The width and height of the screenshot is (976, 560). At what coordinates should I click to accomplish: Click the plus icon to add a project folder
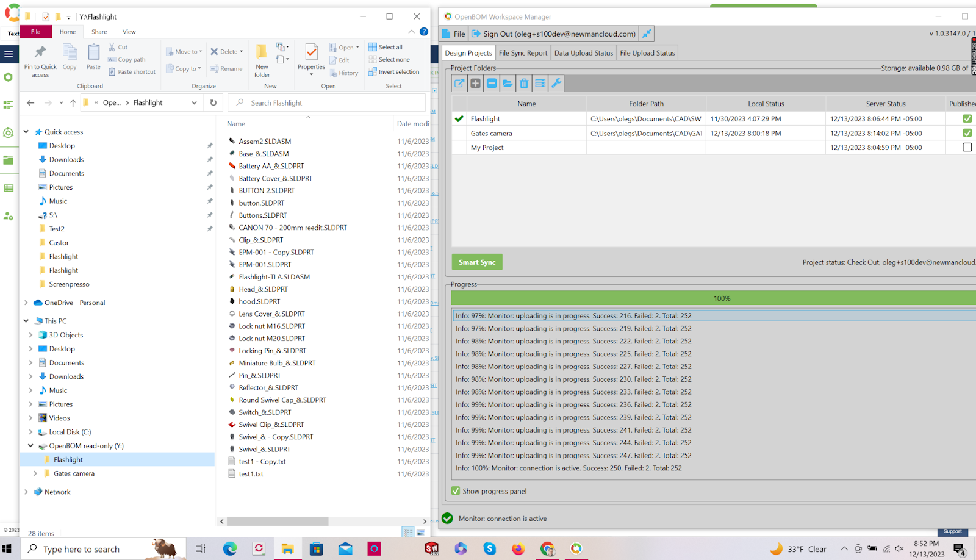[x=476, y=84]
